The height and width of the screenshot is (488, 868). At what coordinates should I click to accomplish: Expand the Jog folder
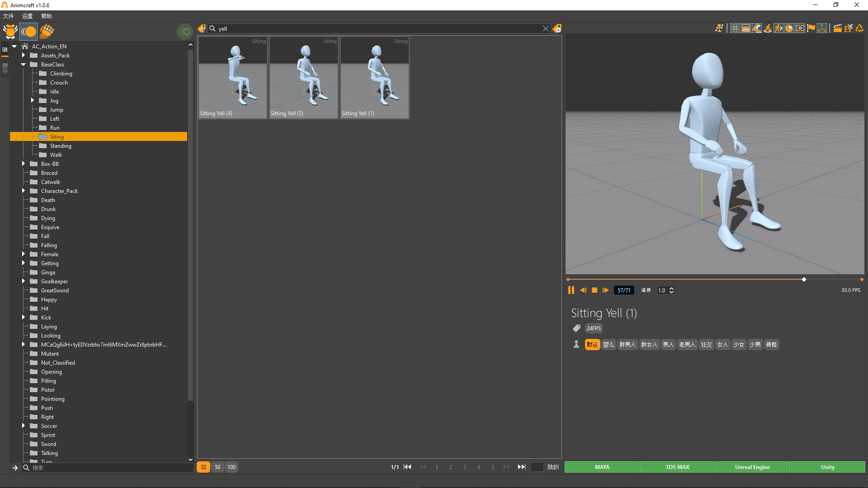(33, 100)
